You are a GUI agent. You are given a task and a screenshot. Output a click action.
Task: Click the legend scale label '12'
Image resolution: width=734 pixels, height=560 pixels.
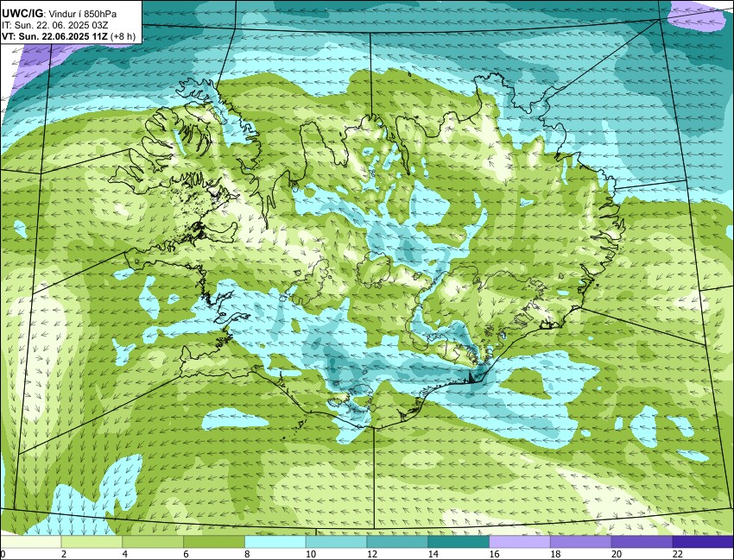(x=371, y=554)
